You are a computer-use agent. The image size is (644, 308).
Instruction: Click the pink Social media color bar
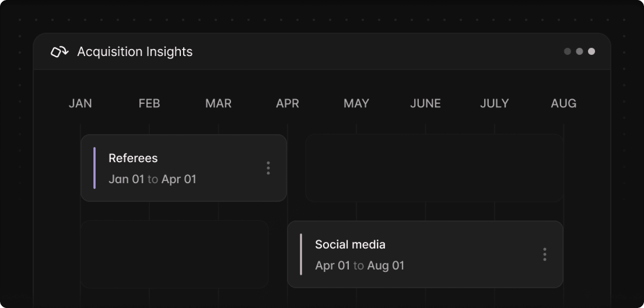pyautogui.click(x=301, y=254)
